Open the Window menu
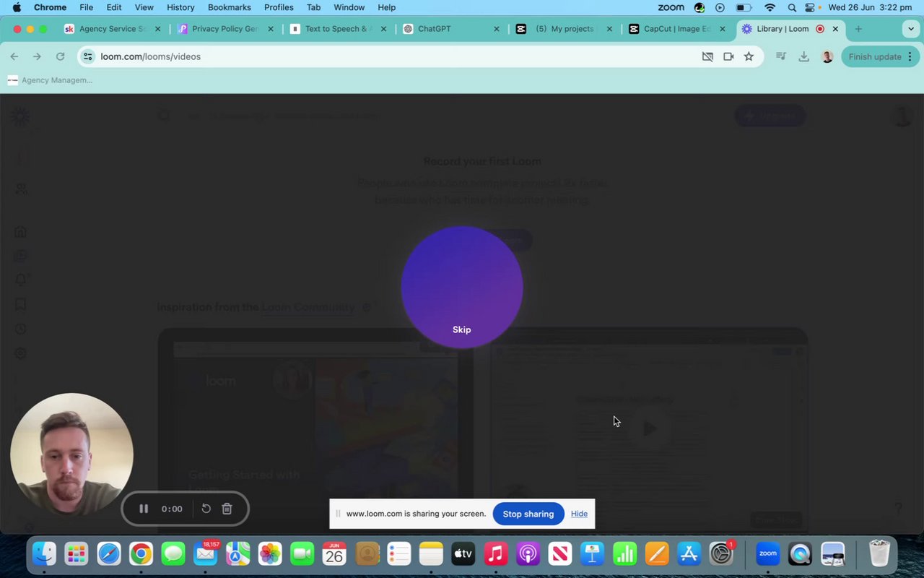 (x=349, y=7)
